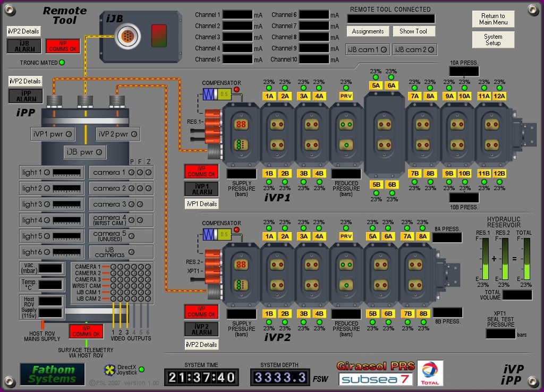
Task: Click the DirectX Joystick icon
Action: pyautogui.click(x=109, y=370)
